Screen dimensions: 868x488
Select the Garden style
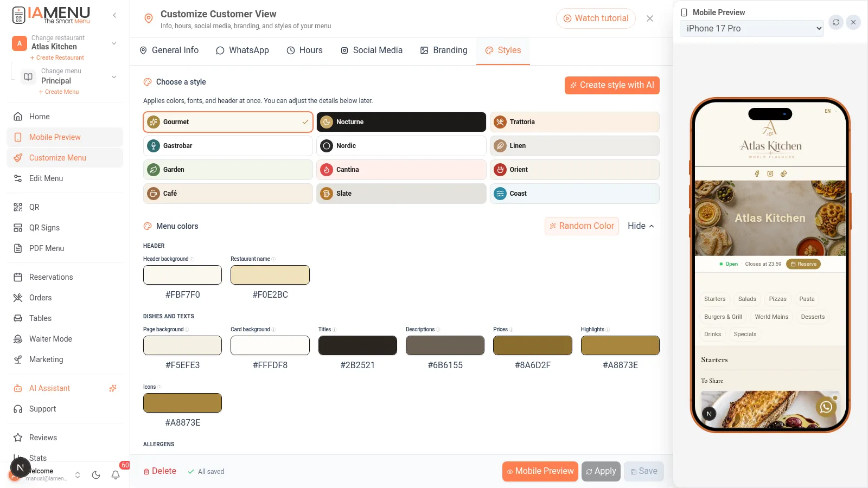(x=228, y=170)
